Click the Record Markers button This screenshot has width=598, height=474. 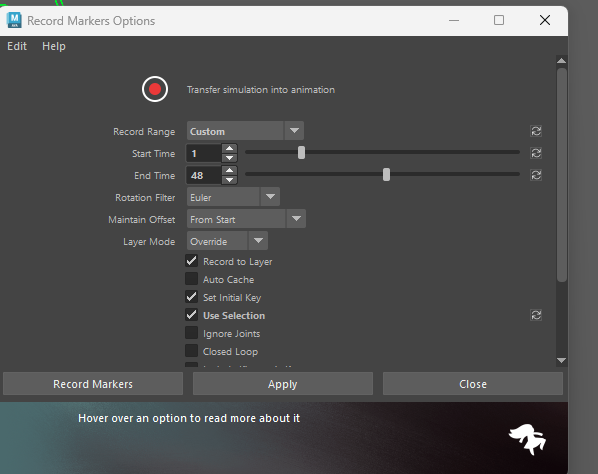click(x=93, y=384)
